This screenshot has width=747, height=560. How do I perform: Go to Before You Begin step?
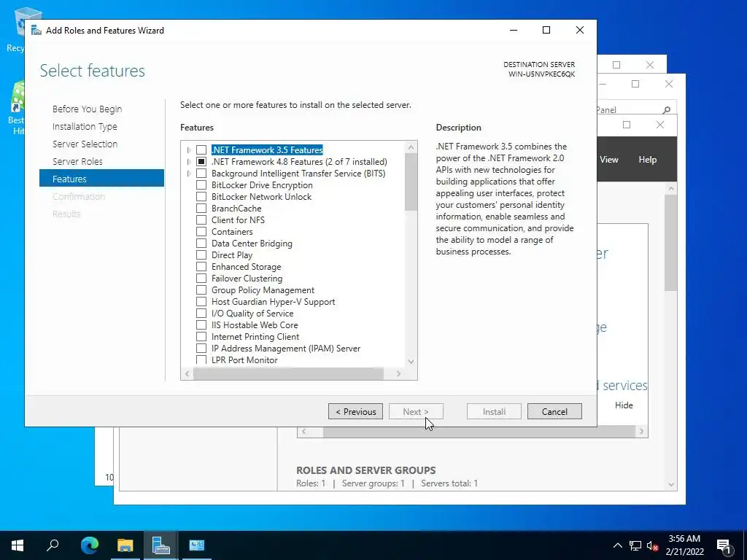[88, 109]
